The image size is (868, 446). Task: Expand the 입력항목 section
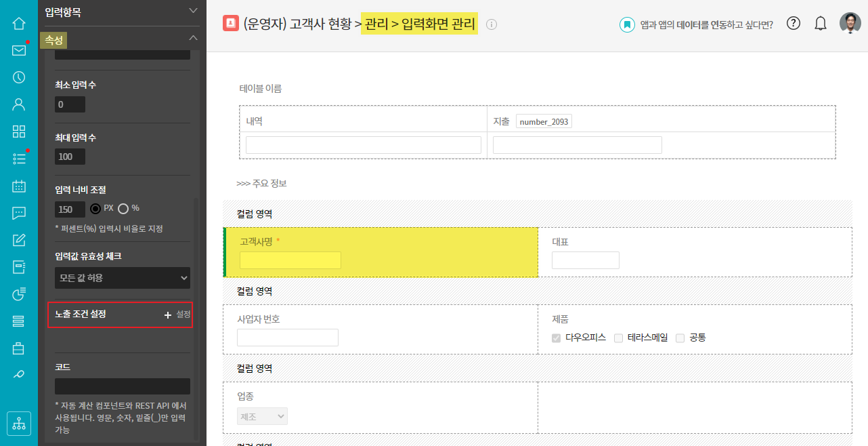(x=193, y=11)
